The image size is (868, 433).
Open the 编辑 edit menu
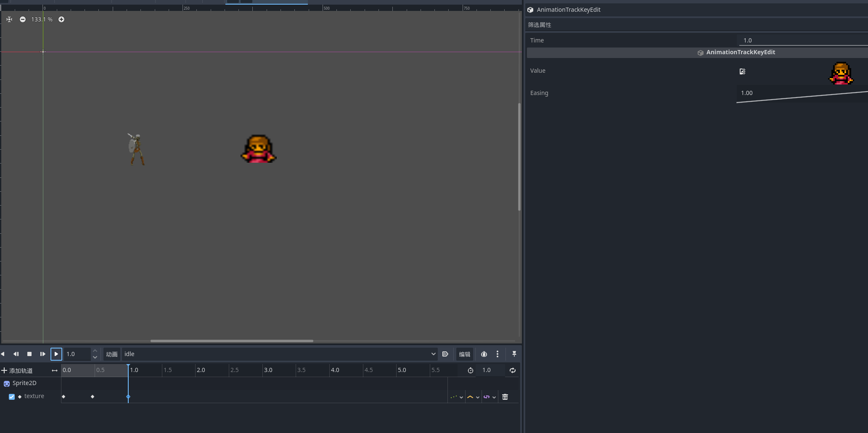point(465,354)
